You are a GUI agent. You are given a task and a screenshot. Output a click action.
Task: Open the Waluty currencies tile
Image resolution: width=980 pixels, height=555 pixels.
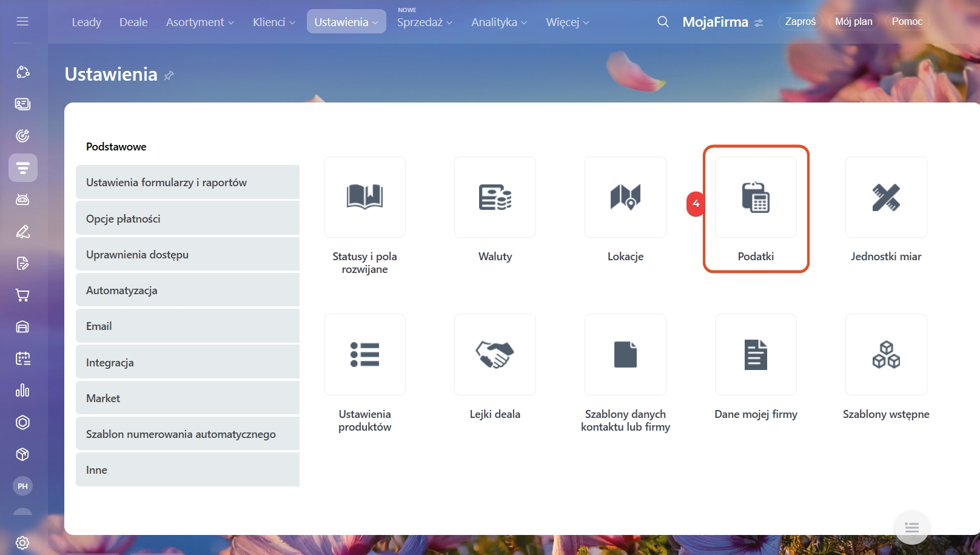[x=495, y=198]
